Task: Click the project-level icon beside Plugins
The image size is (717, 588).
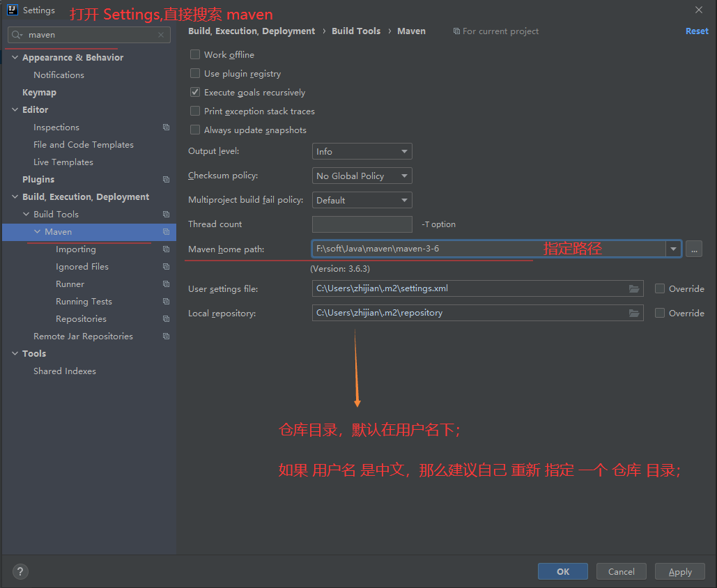Action: click(x=166, y=179)
